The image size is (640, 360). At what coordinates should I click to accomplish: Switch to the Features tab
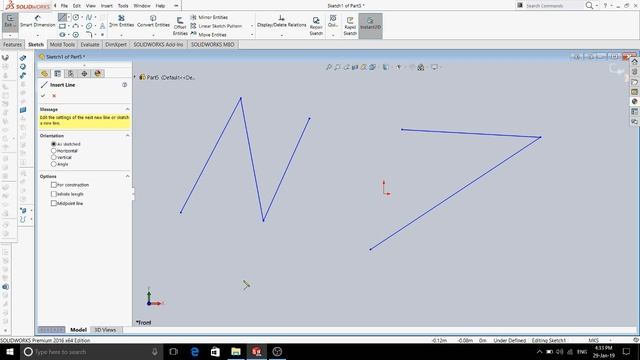pyautogui.click(x=12, y=44)
